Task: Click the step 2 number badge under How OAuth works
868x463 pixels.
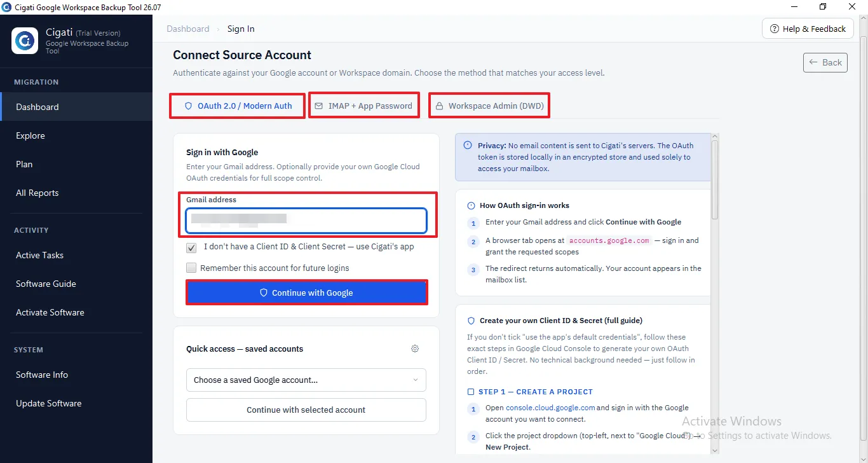Action: (x=473, y=242)
